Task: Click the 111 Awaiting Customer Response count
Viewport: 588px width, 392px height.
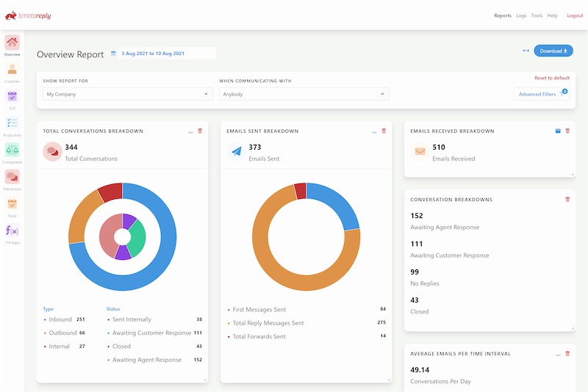Action: click(417, 244)
